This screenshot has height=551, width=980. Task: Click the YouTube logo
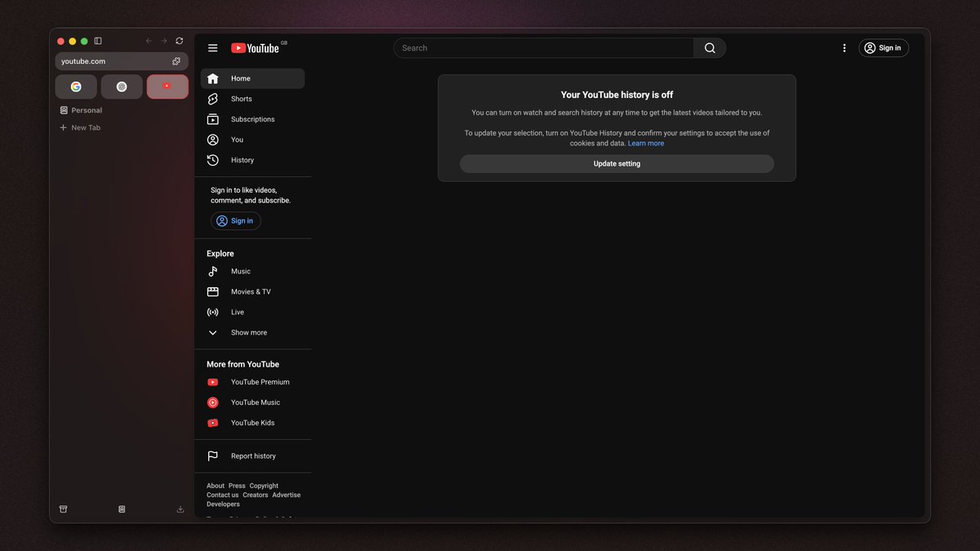tap(256, 48)
